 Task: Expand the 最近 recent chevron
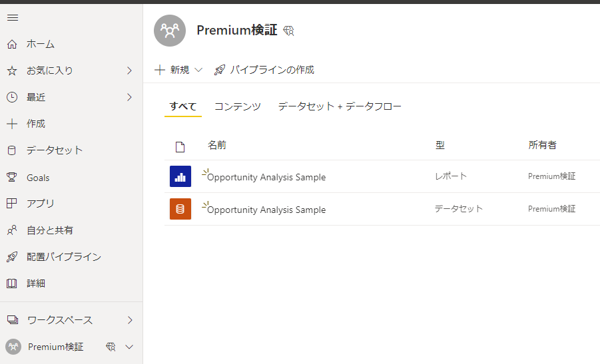click(x=129, y=97)
